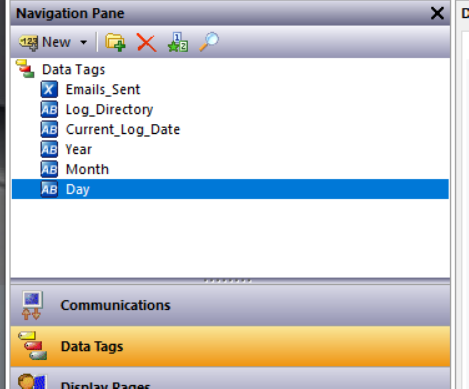Click the renumber tags star icon
Image resolution: width=469 pixels, height=389 pixels.
point(178,42)
